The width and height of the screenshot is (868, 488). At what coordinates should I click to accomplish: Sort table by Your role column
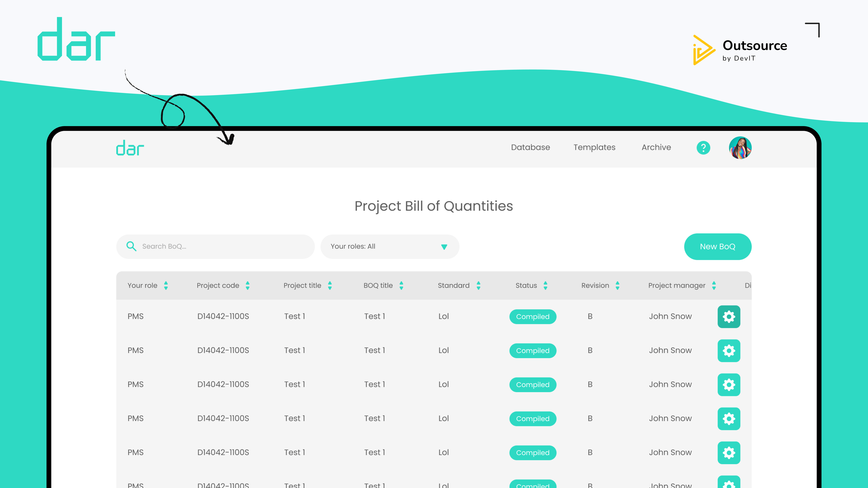166,286
